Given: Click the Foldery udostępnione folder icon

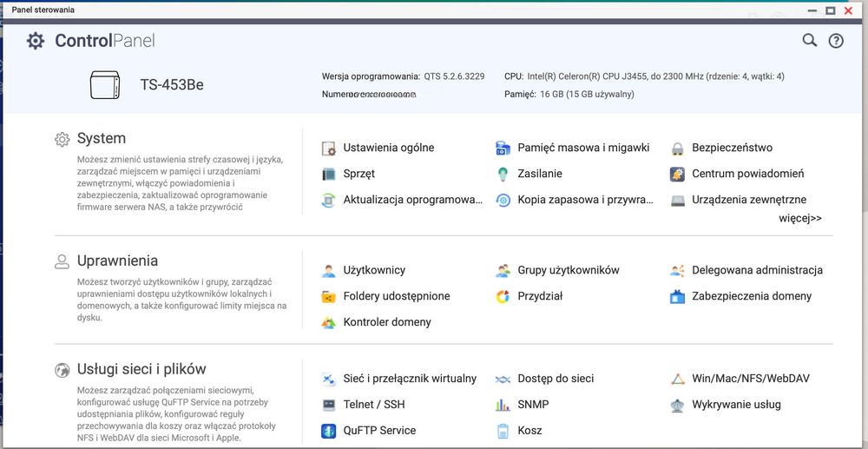Looking at the screenshot, I should click(328, 297).
